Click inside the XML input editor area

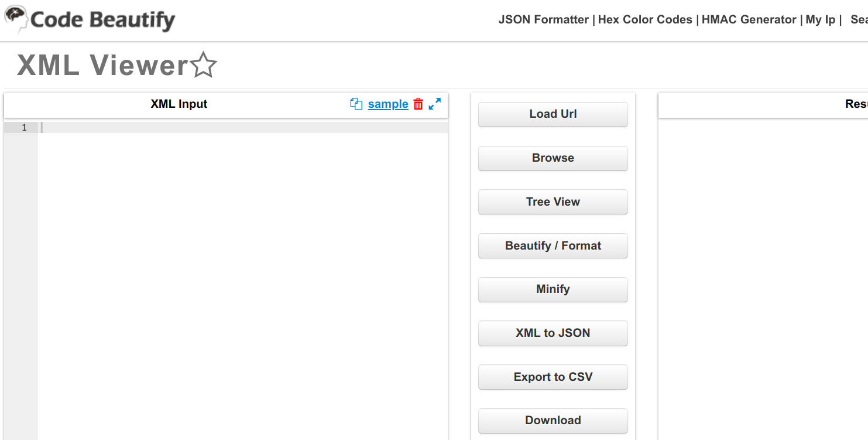[x=243, y=264]
